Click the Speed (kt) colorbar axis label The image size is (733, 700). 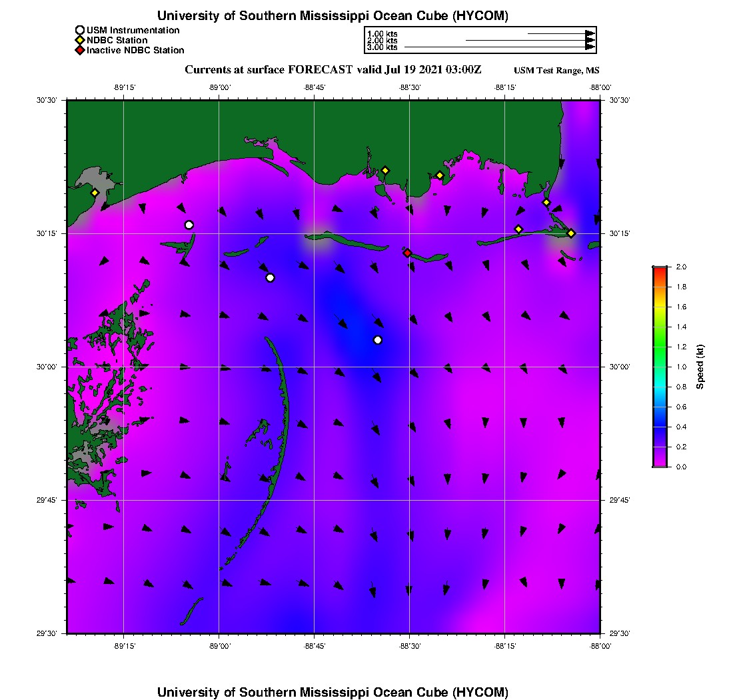[700, 367]
